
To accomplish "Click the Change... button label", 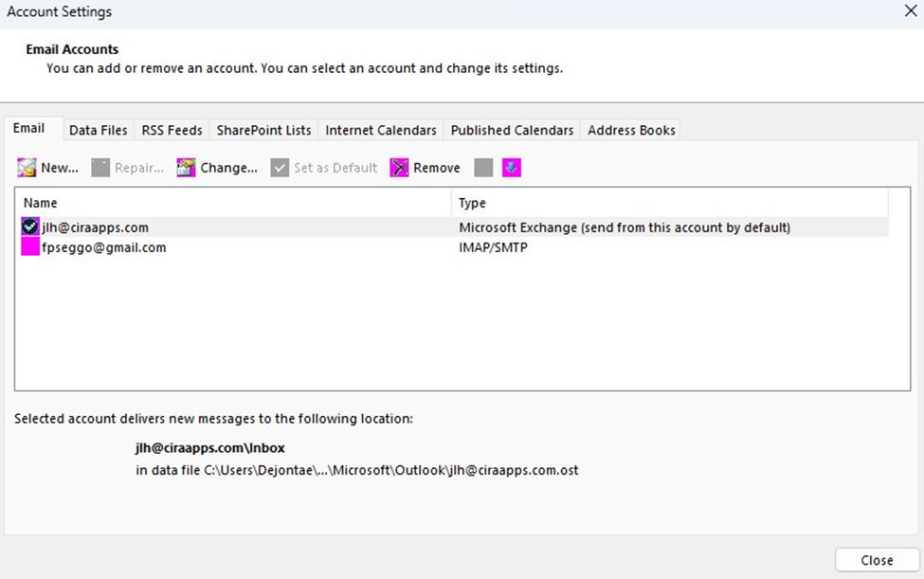I will 228,168.
